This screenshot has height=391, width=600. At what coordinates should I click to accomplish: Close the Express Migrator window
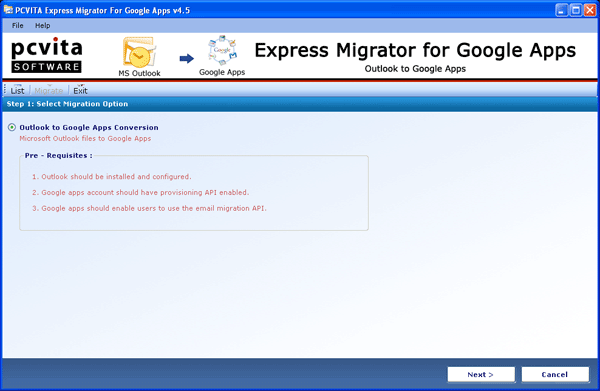590,10
